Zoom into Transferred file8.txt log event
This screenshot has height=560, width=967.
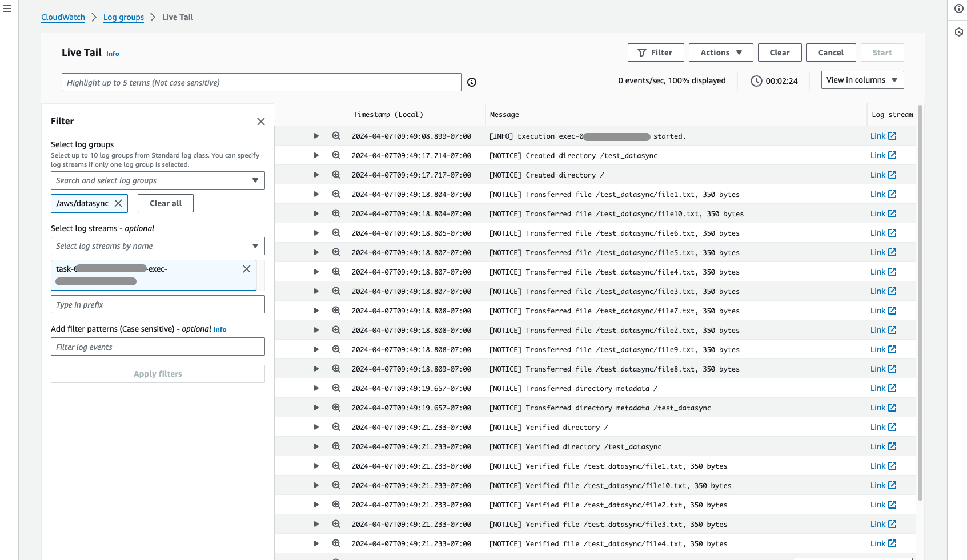pos(336,369)
